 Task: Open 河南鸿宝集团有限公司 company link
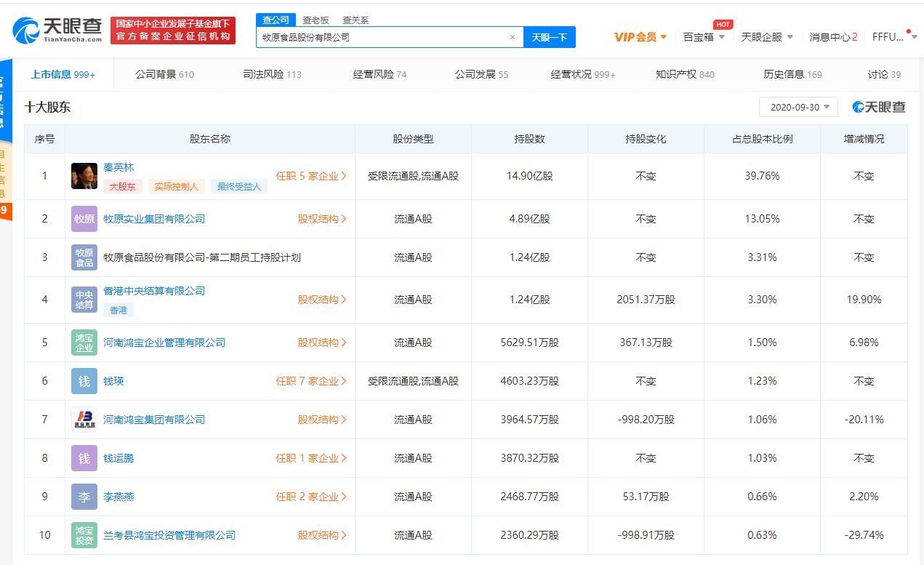154,420
